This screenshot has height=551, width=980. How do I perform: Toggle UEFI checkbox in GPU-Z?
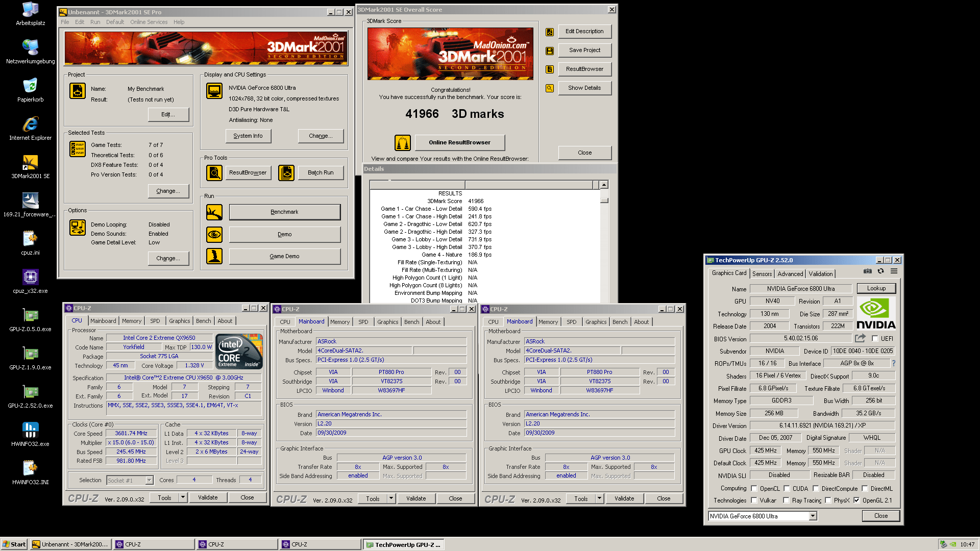tap(875, 338)
